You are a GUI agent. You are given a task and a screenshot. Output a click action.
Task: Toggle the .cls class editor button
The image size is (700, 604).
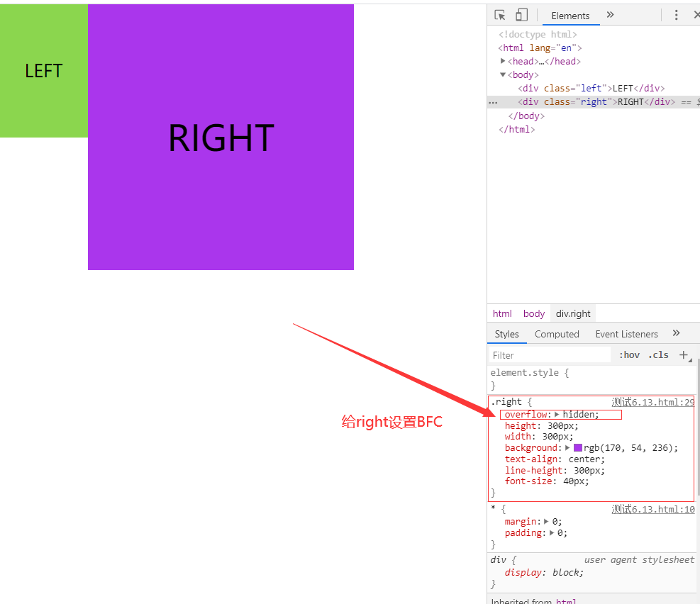658,355
